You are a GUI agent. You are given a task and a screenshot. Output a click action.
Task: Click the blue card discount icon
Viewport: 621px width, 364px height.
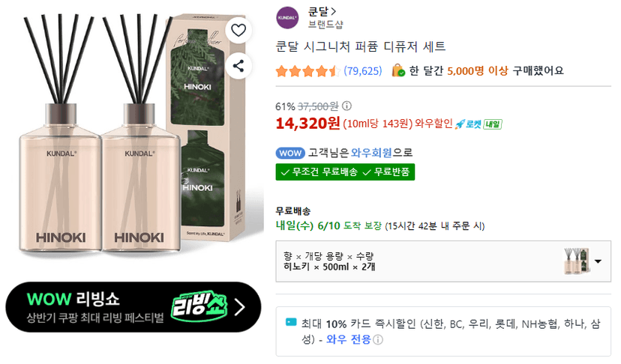[291, 322]
